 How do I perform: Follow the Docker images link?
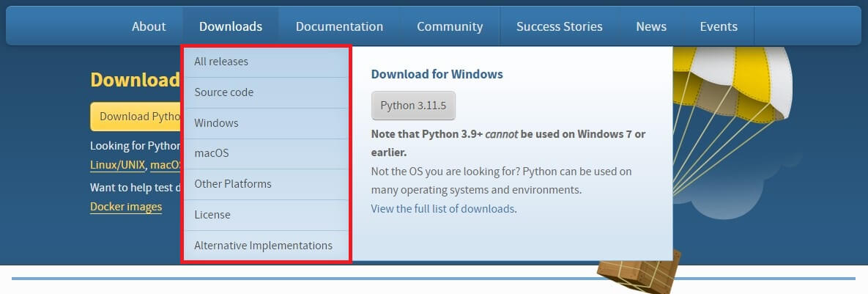click(126, 207)
